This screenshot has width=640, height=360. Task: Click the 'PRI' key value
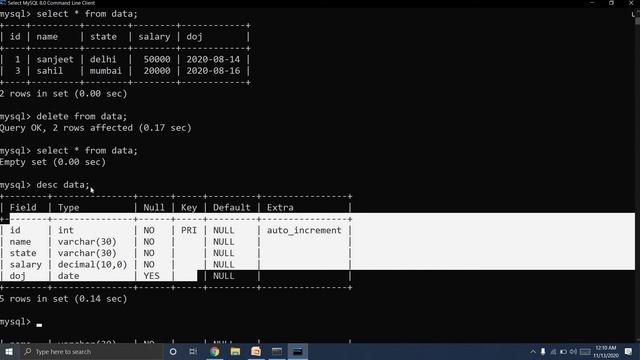pyautogui.click(x=189, y=231)
